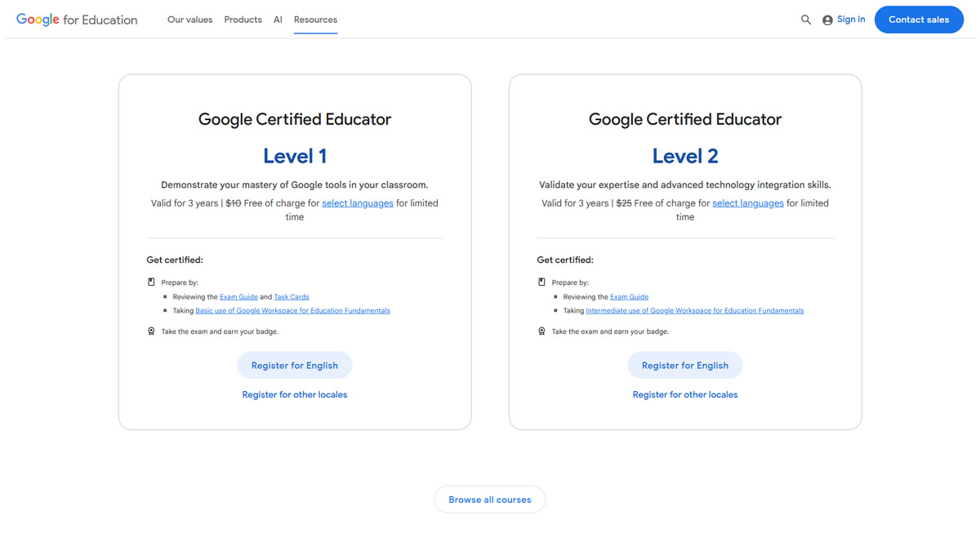Open the Our values menu
The image size is (980, 551).
coord(189,19)
